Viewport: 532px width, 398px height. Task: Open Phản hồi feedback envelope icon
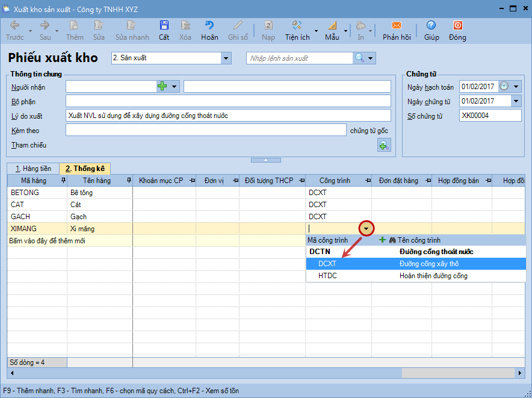pos(396,26)
